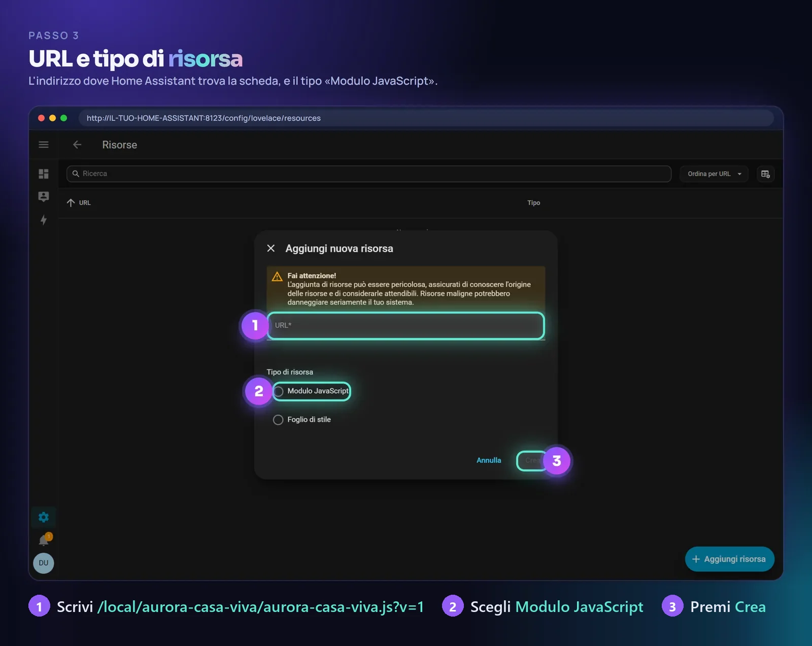
Task: Click the URL column sort arrow
Action: [71, 202]
